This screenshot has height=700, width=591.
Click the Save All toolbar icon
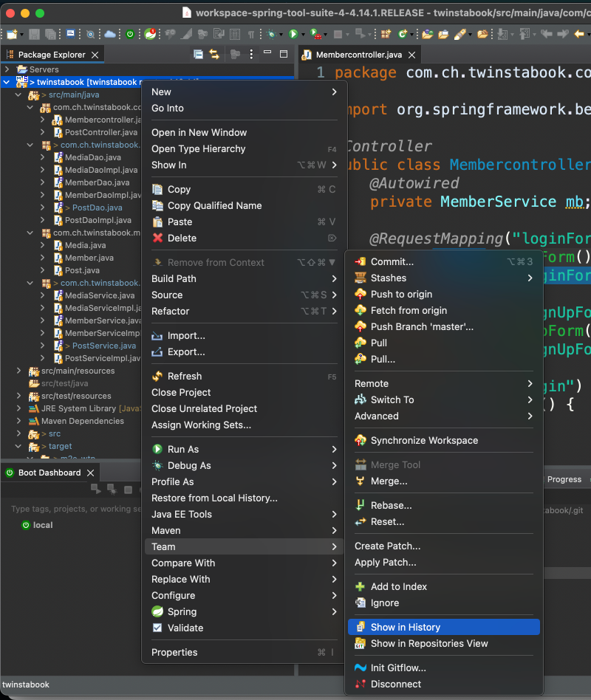click(51, 34)
